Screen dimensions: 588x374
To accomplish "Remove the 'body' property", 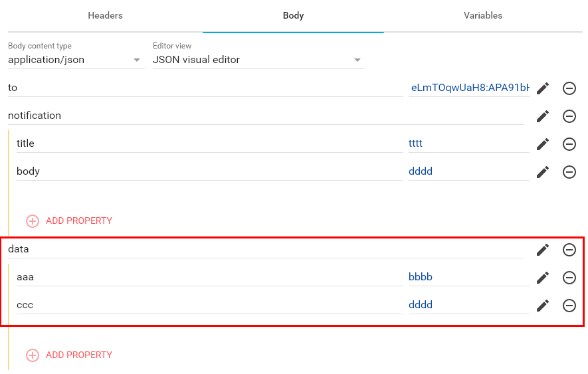I will [569, 172].
